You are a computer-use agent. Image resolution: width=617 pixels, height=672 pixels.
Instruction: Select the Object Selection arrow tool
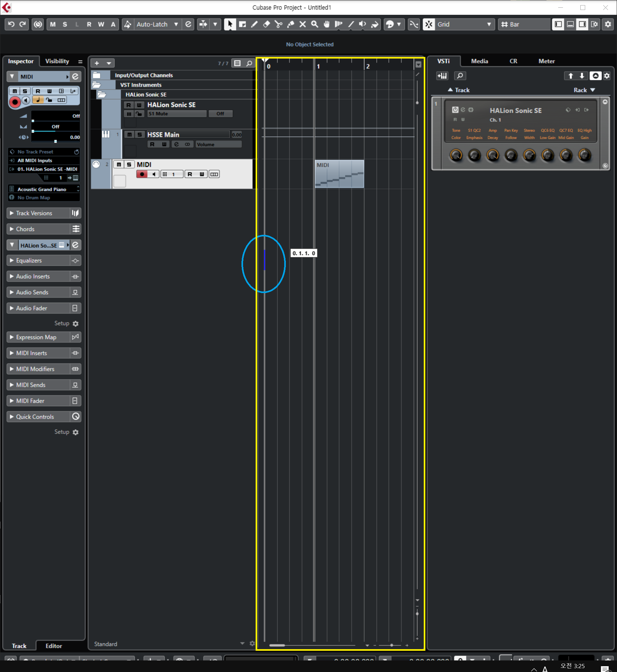click(230, 24)
